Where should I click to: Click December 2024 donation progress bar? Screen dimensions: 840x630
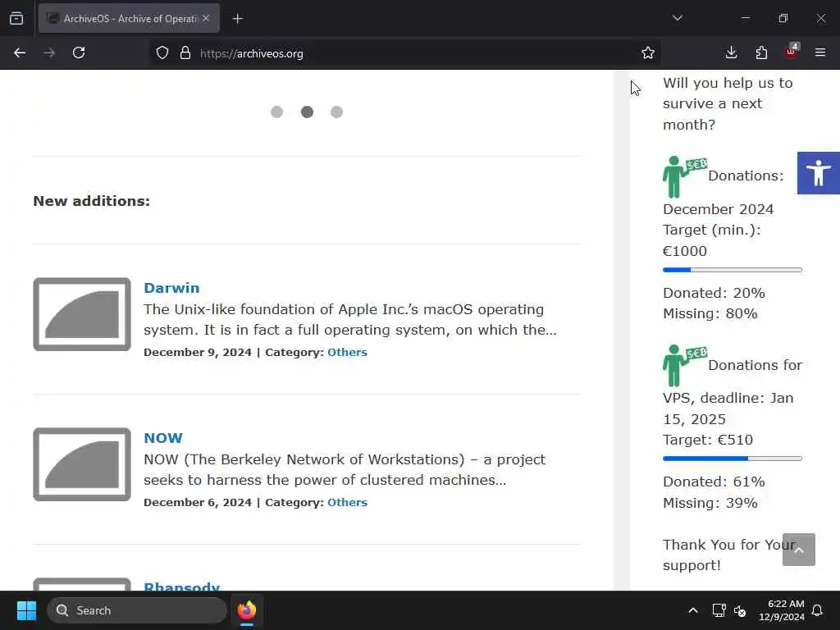click(733, 270)
